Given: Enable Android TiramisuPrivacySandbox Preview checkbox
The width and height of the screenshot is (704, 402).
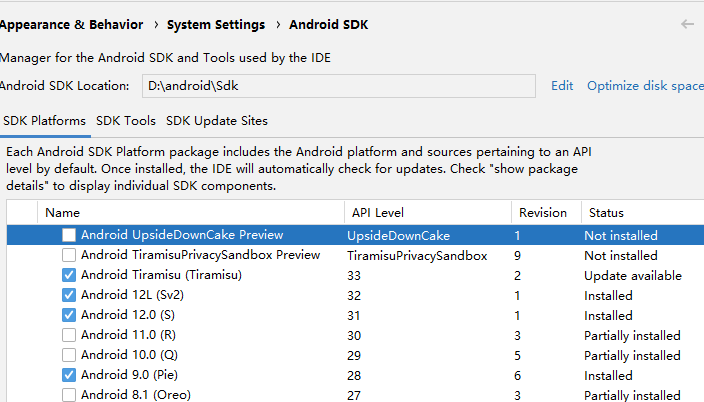Looking at the screenshot, I should (x=69, y=255).
